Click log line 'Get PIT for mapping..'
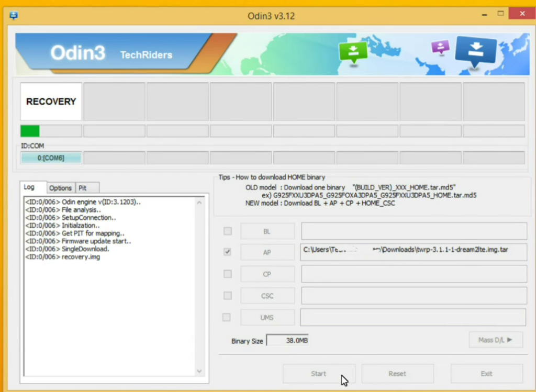Viewport: 536px width, 392px height. tap(74, 233)
